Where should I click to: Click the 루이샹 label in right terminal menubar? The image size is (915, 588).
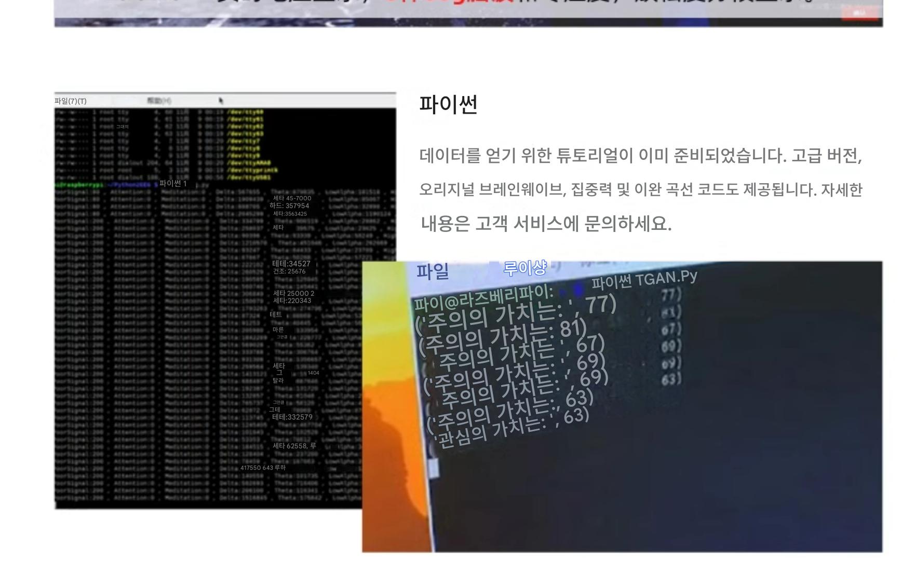(524, 268)
